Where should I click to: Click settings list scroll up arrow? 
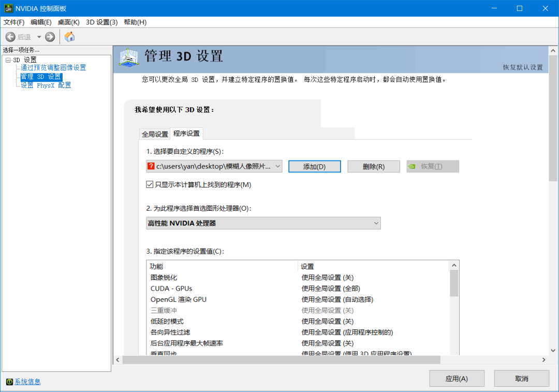tap(454, 265)
